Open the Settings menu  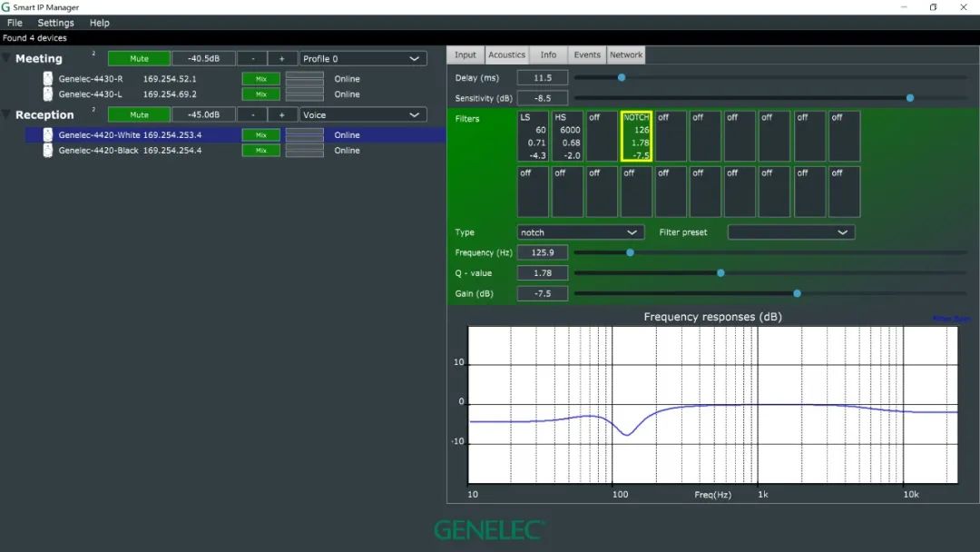coord(55,23)
